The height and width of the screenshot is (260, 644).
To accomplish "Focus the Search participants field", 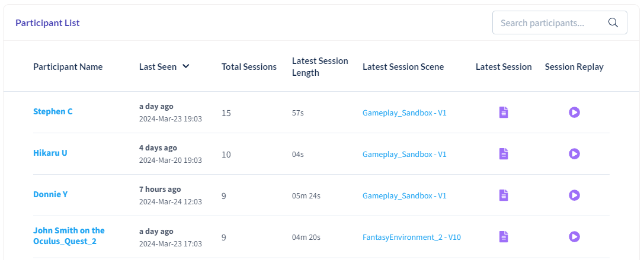I will (559, 23).
